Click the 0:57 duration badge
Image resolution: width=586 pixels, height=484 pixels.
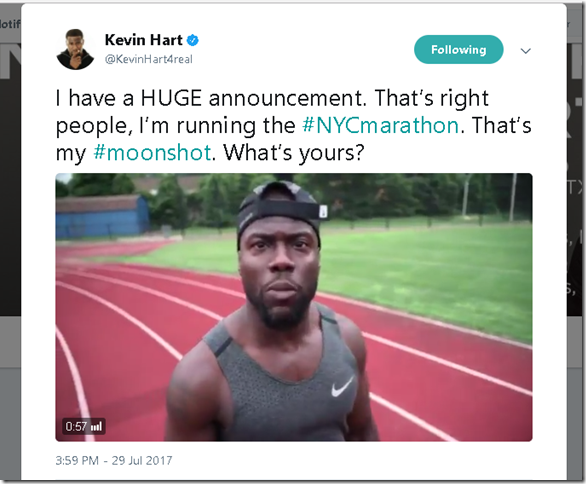tap(84, 426)
